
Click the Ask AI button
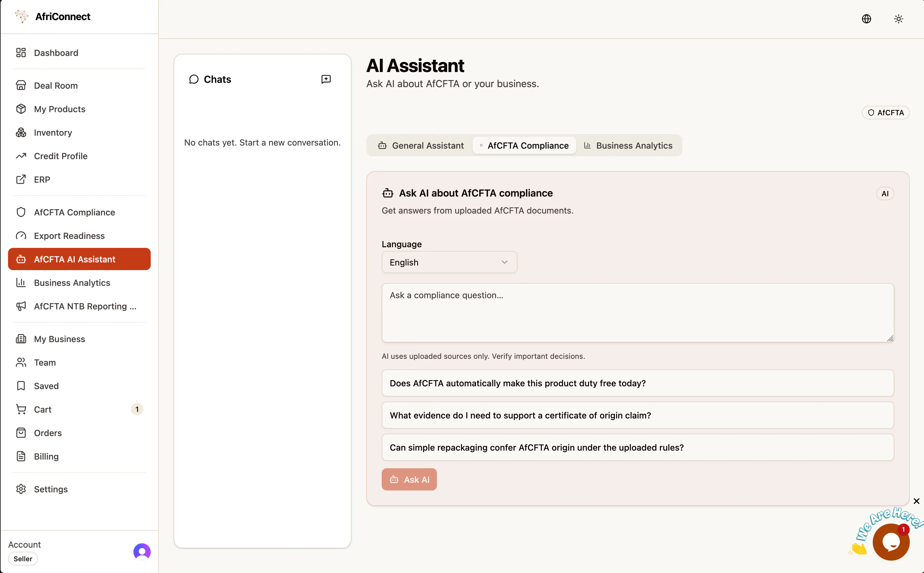pyautogui.click(x=409, y=479)
